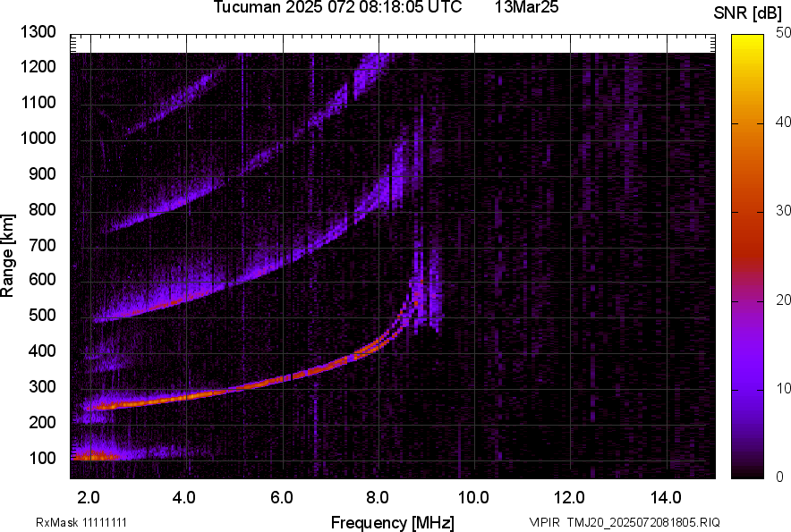The height and width of the screenshot is (532, 791).
Task: Click the black bottom of the SNR colorbar
Action: [747, 474]
